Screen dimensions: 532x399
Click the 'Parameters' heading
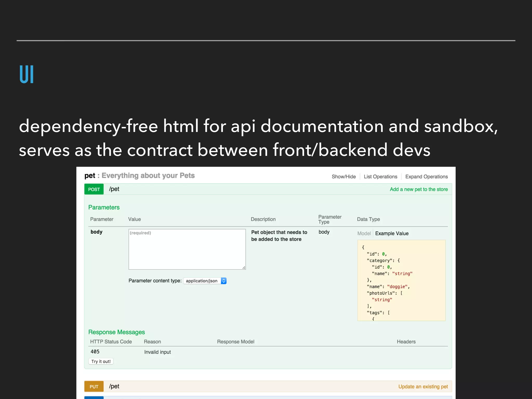pyautogui.click(x=104, y=207)
